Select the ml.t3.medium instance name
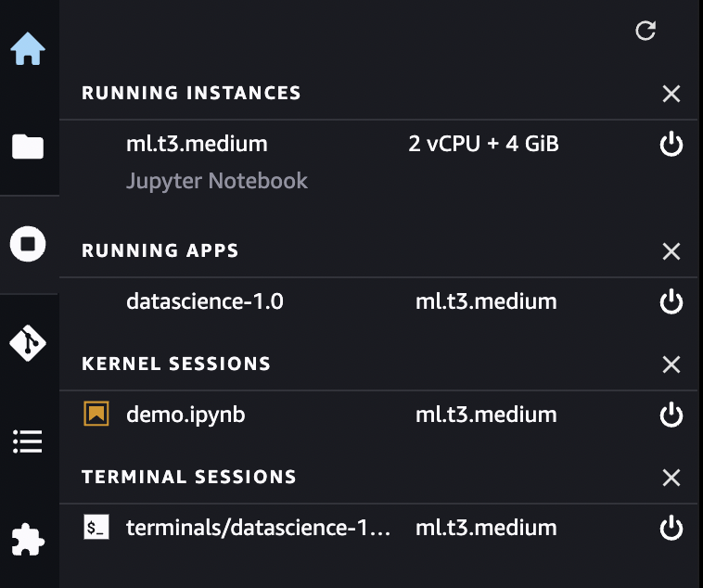Viewport: 703px width, 588px height. pos(197,144)
